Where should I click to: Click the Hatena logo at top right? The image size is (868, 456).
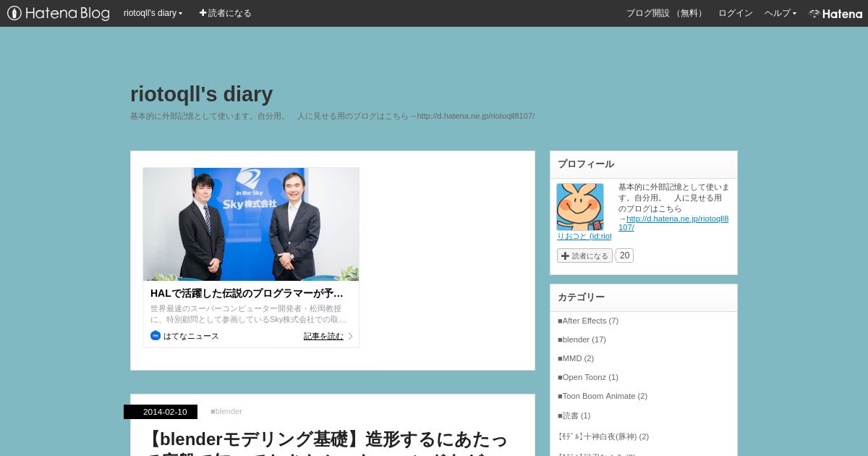835,13
